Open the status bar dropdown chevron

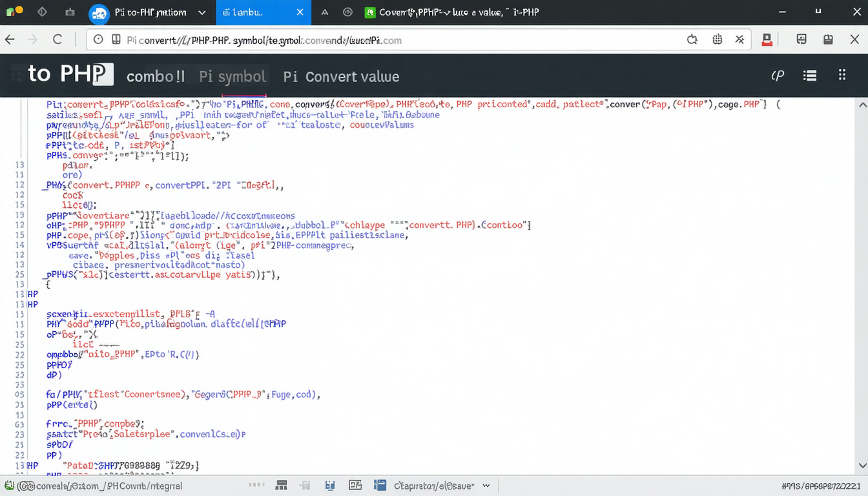point(486,486)
